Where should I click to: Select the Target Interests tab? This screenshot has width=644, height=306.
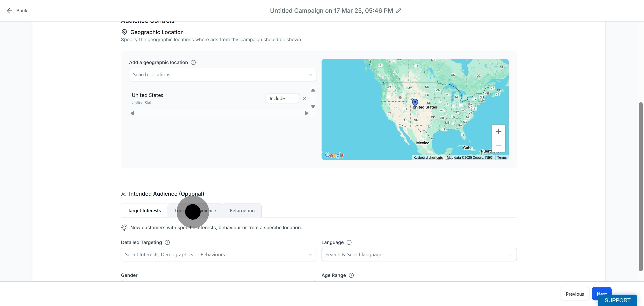(144, 210)
